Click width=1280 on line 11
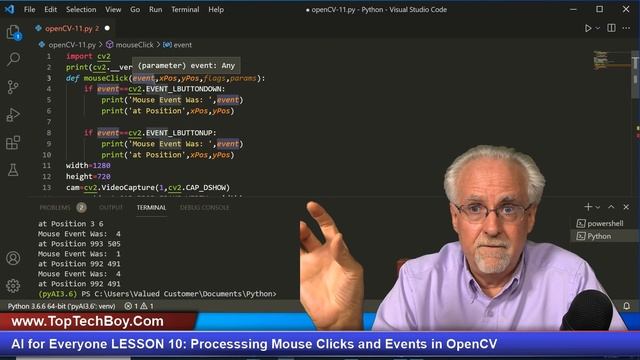640x360 pixels. (x=88, y=165)
